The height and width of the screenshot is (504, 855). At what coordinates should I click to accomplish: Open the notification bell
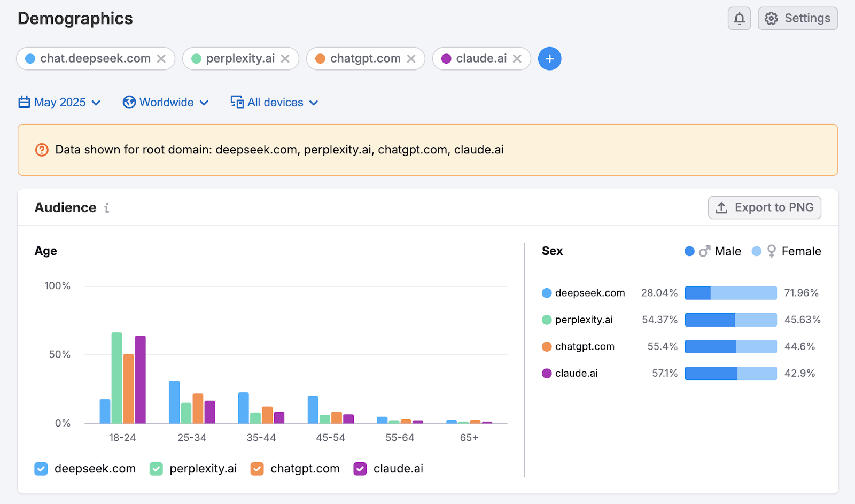739,18
